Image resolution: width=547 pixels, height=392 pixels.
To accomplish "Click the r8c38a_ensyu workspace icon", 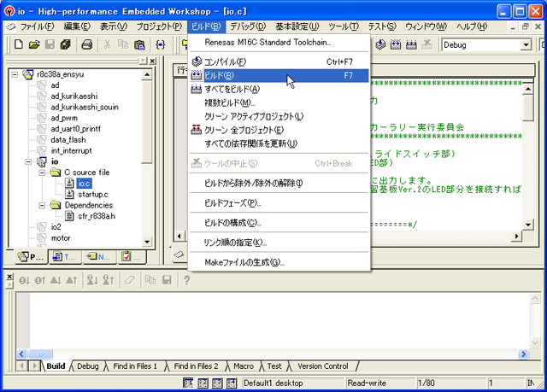I will click(28, 74).
